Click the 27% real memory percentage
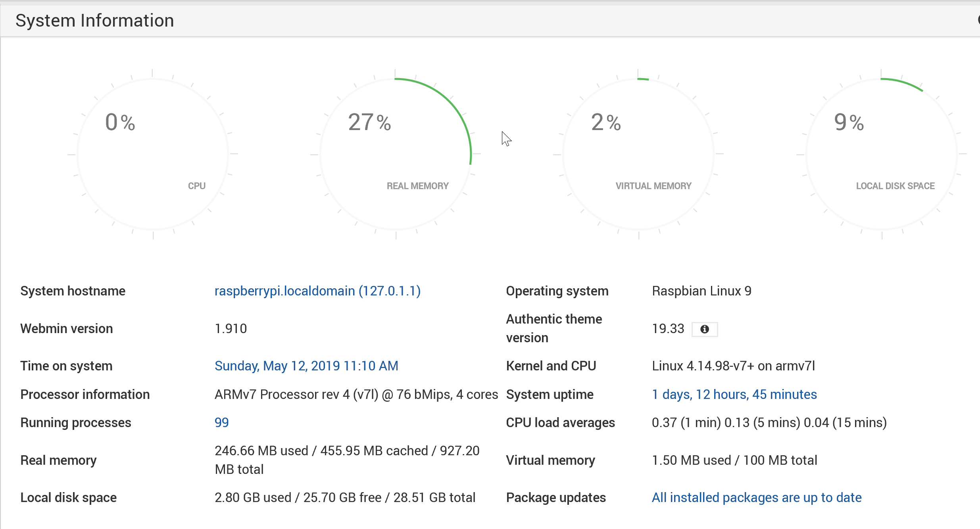The width and height of the screenshot is (980, 529). (x=369, y=122)
